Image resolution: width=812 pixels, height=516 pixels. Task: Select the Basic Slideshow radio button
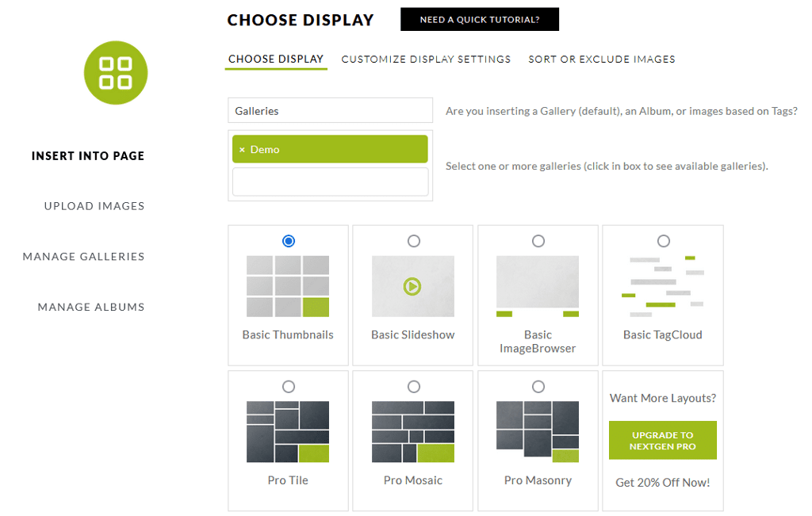[413, 241]
